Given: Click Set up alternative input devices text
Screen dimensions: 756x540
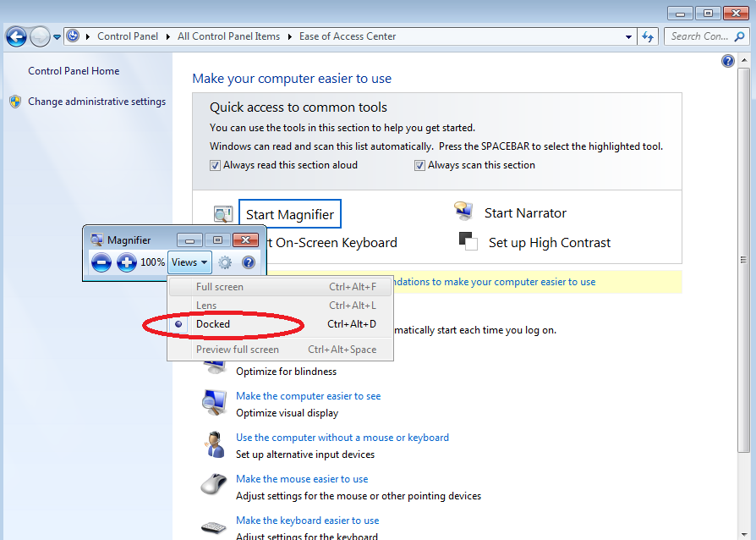Looking at the screenshot, I should click(305, 455).
